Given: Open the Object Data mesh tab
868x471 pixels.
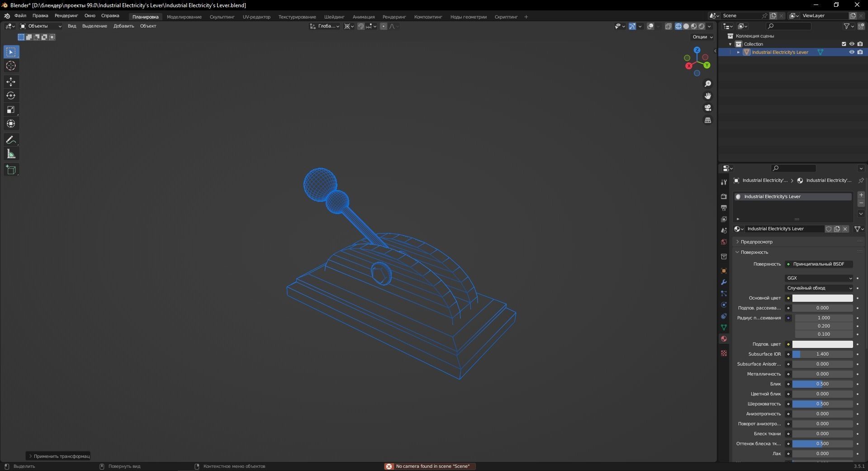Looking at the screenshot, I should [724, 327].
